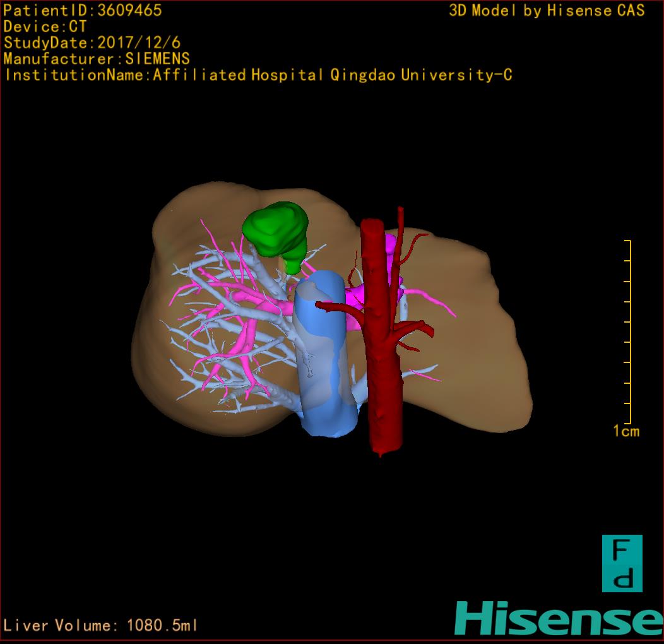The width and height of the screenshot is (664, 644).
Task: Select the Liver Volume: 1080.5ml text
Action: click(x=100, y=625)
